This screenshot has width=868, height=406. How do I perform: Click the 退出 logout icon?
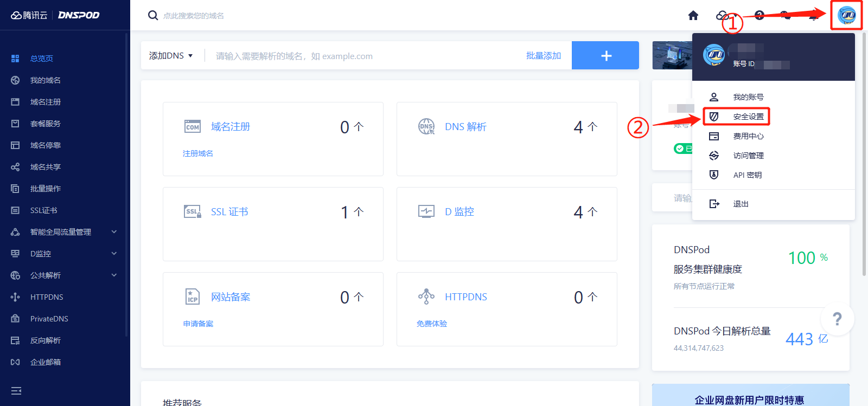pyautogui.click(x=714, y=204)
